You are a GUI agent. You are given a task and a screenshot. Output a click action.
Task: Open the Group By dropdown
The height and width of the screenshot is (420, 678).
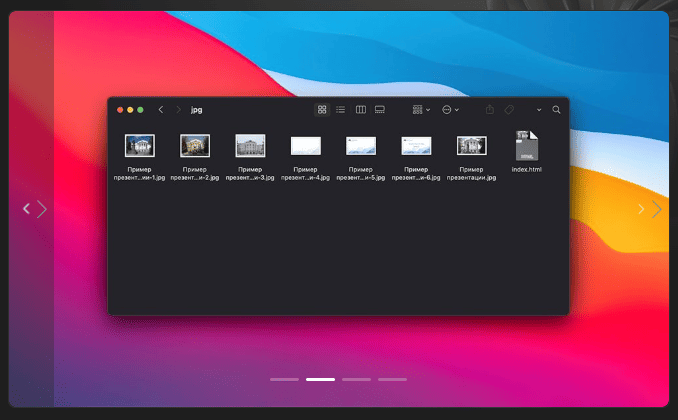[x=421, y=110]
